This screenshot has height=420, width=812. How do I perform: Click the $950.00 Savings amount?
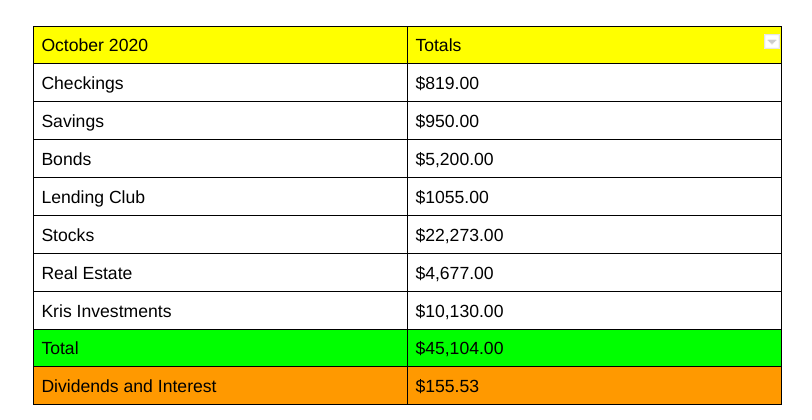click(x=447, y=122)
